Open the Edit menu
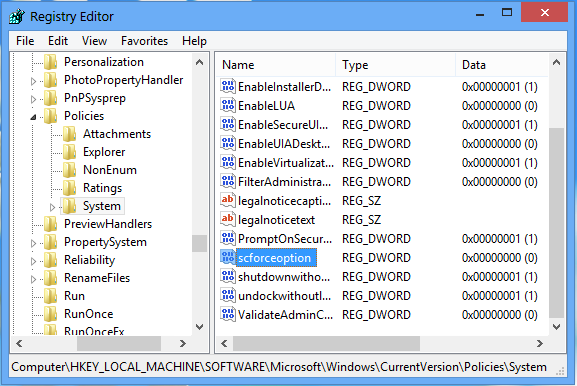The height and width of the screenshot is (386, 577). 58,41
